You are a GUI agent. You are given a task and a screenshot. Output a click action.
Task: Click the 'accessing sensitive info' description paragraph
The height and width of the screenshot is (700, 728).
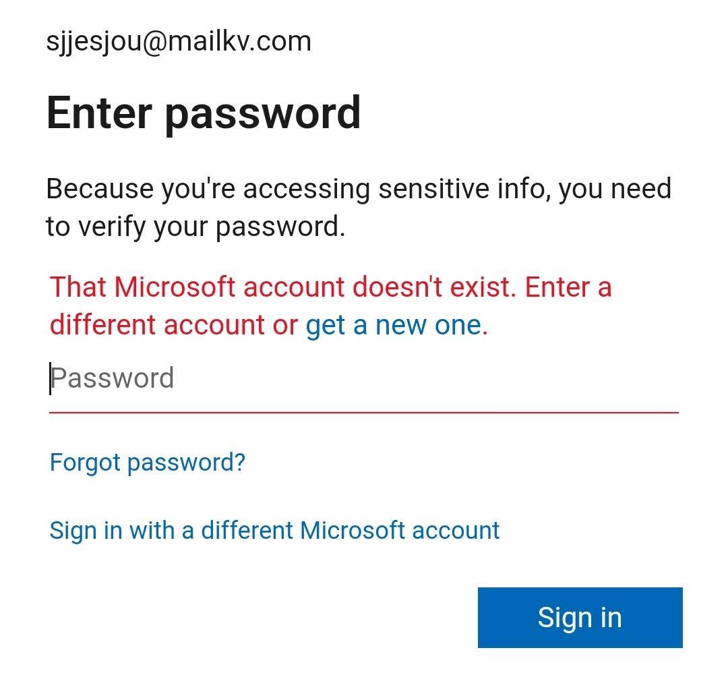click(x=359, y=208)
